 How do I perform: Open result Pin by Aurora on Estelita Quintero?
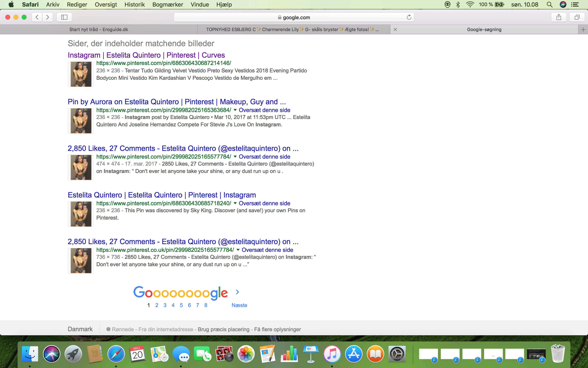point(177,102)
